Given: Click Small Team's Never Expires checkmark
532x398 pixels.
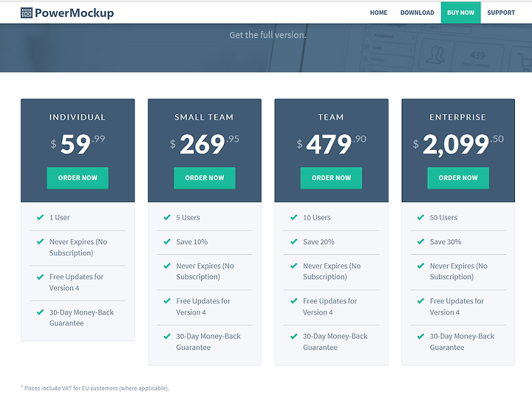Looking at the screenshot, I should tap(167, 266).
